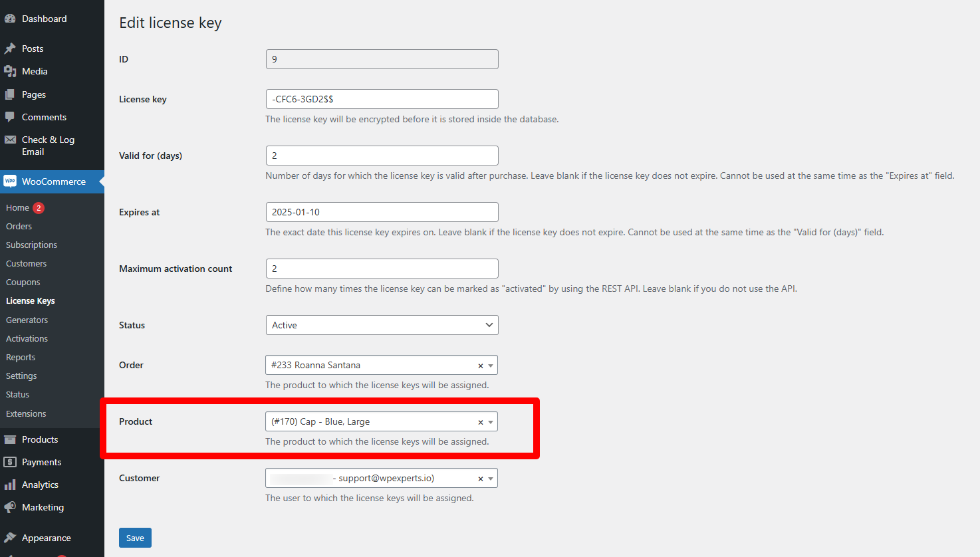This screenshot has height=557, width=980.
Task: Open the Subscriptions link in sidebar
Action: 31,245
